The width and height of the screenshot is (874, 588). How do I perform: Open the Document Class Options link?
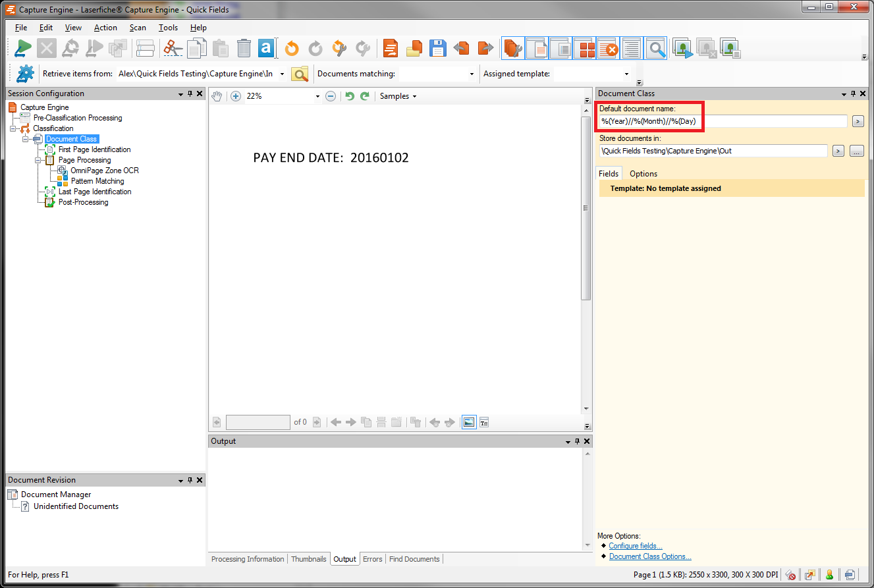[x=649, y=556]
